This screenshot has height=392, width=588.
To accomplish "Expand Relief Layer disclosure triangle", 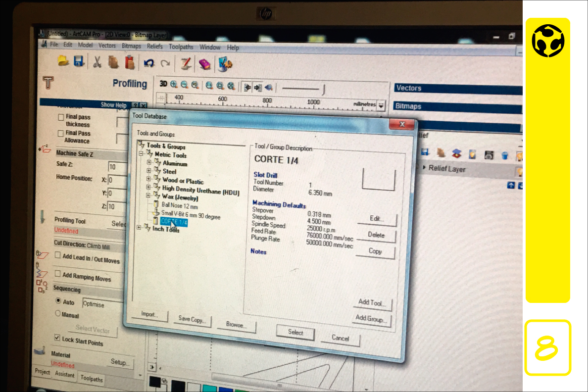I will click(x=424, y=167).
